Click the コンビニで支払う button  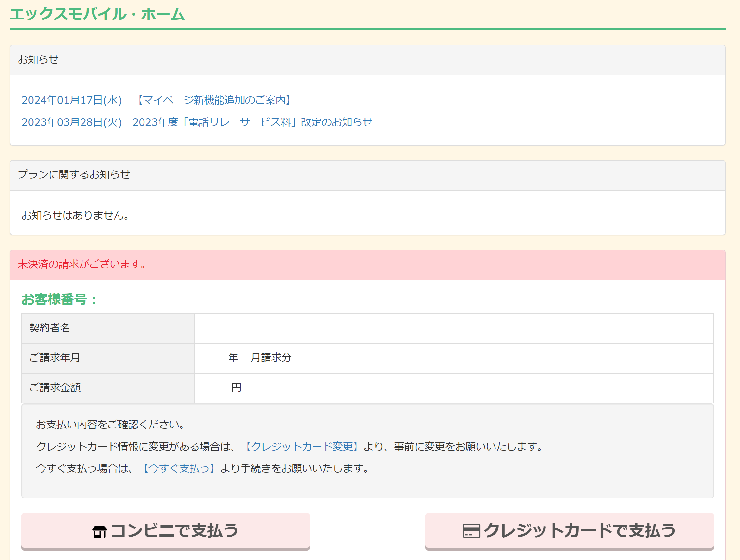tap(166, 531)
